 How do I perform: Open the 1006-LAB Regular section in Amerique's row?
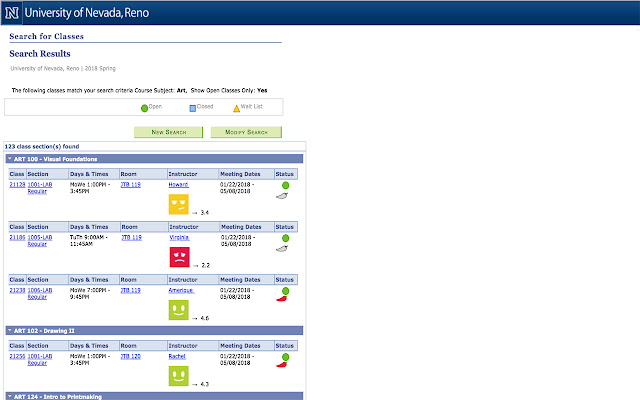pos(40,293)
